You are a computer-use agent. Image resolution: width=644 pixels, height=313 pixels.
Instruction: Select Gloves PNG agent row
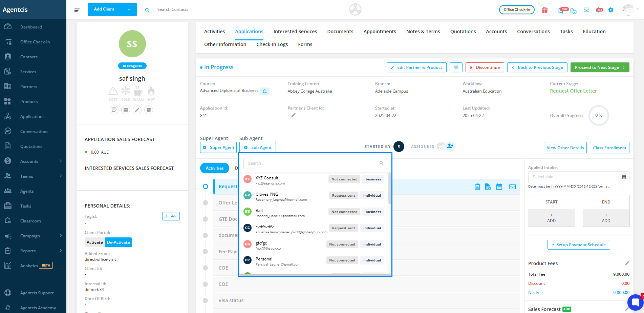coord(314,196)
